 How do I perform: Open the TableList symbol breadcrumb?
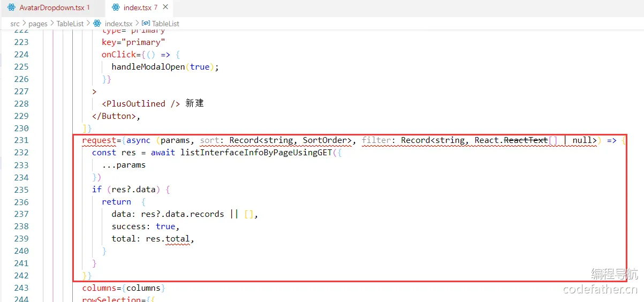[165, 24]
